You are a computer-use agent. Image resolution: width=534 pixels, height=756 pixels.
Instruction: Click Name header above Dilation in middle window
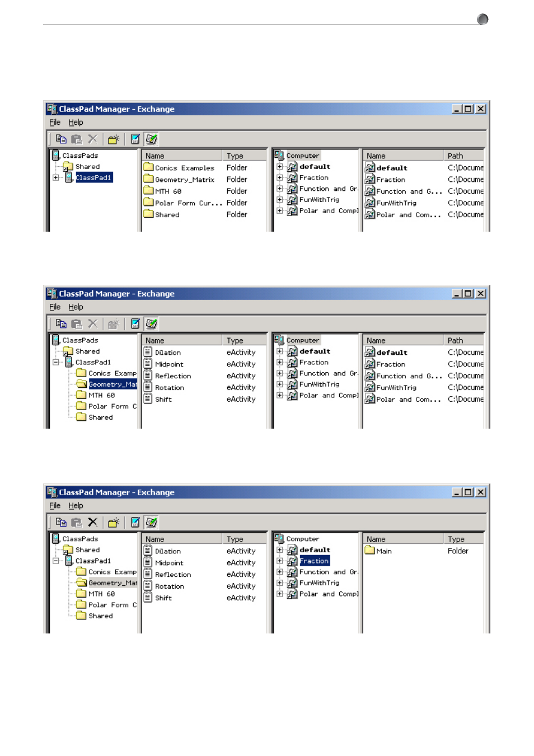182,340
